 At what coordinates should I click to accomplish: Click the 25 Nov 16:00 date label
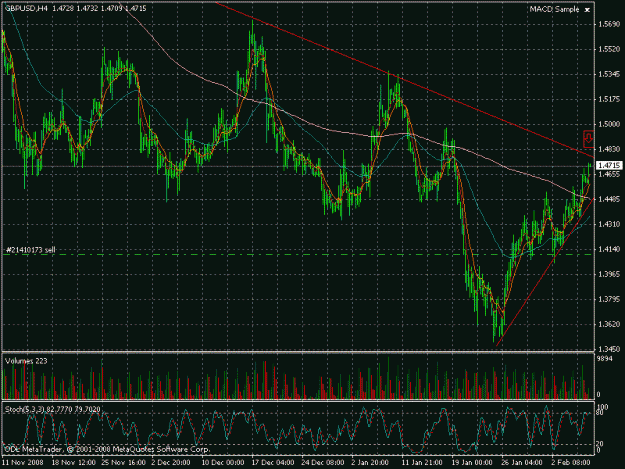point(124,463)
